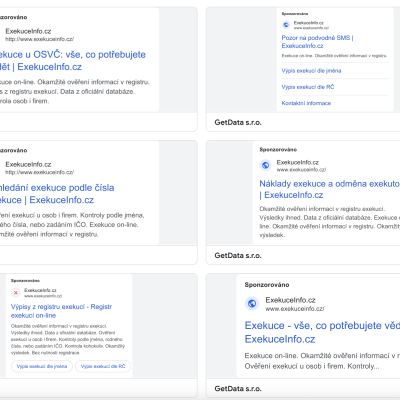Viewport: 400px width, 400px height.
Task: Open 'Hledání exekuce podle čísla' ad headline
Action: [57, 194]
